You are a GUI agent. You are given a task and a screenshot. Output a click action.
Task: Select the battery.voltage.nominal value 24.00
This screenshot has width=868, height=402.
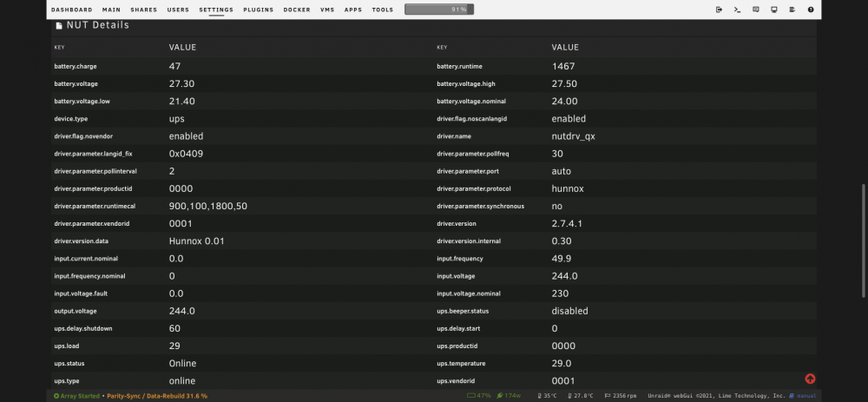[x=565, y=102]
